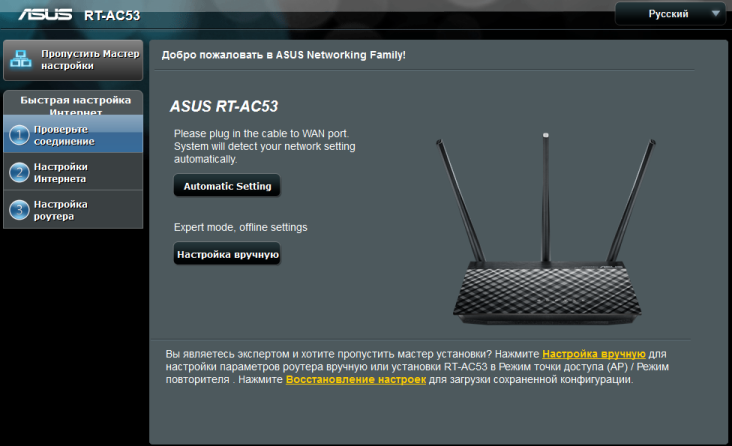Click the Быстрая настройка Интернет header

click(x=75, y=105)
